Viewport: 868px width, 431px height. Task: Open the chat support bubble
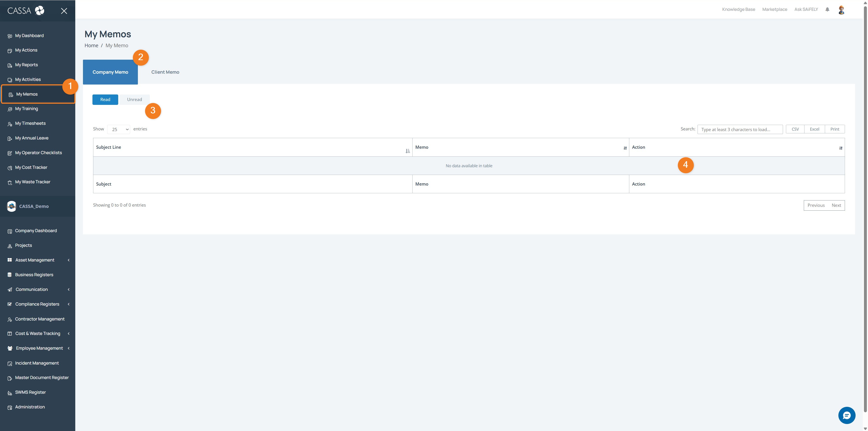pyautogui.click(x=847, y=415)
